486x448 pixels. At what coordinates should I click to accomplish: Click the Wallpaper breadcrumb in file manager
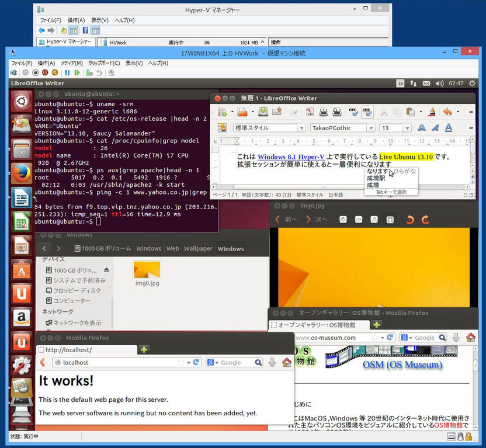point(198,248)
